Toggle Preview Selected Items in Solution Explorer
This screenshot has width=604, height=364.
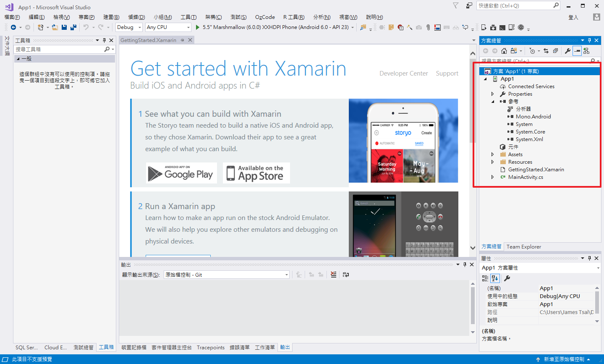[x=577, y=51]
